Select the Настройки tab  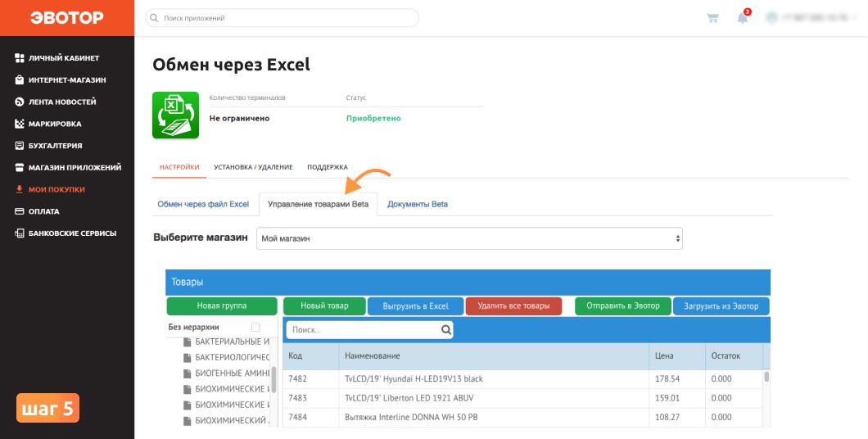179,167
